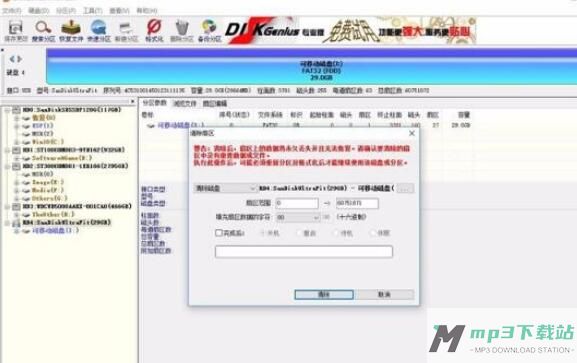Select the 关机 (shutdown) radio option
577x363 pixels.
[x=263, y=233]
